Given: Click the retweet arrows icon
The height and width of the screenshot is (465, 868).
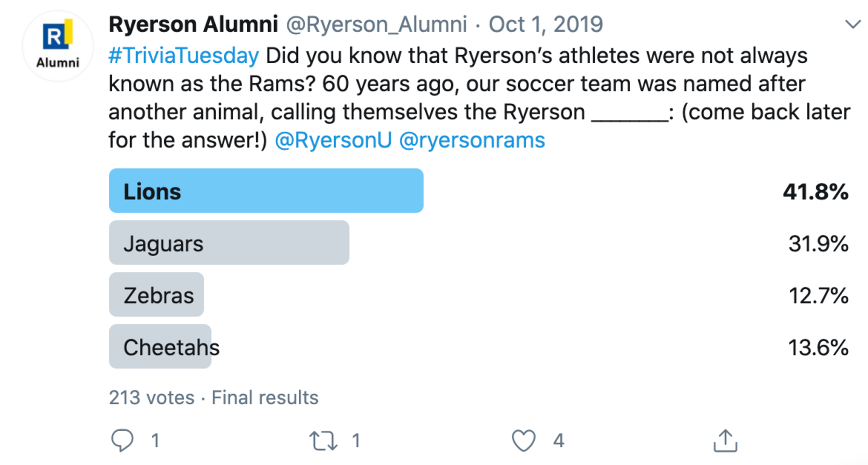Looking at the screenshot, I should point(323,441).
